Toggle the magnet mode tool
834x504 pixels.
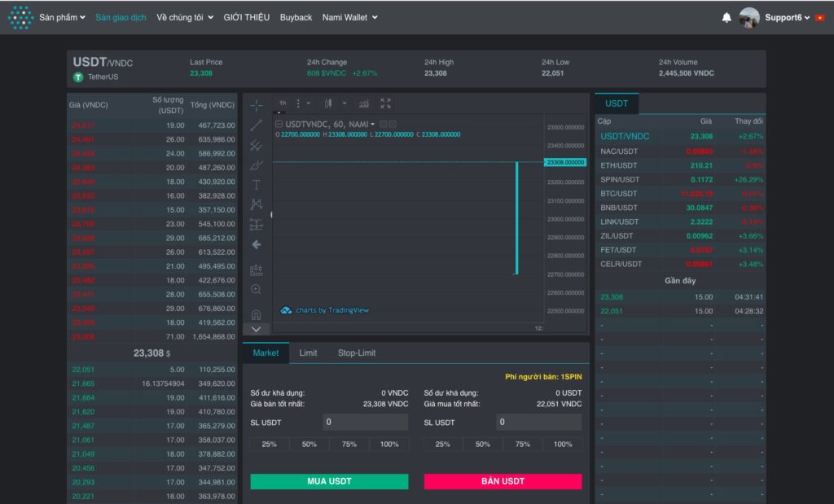point(257,314)
